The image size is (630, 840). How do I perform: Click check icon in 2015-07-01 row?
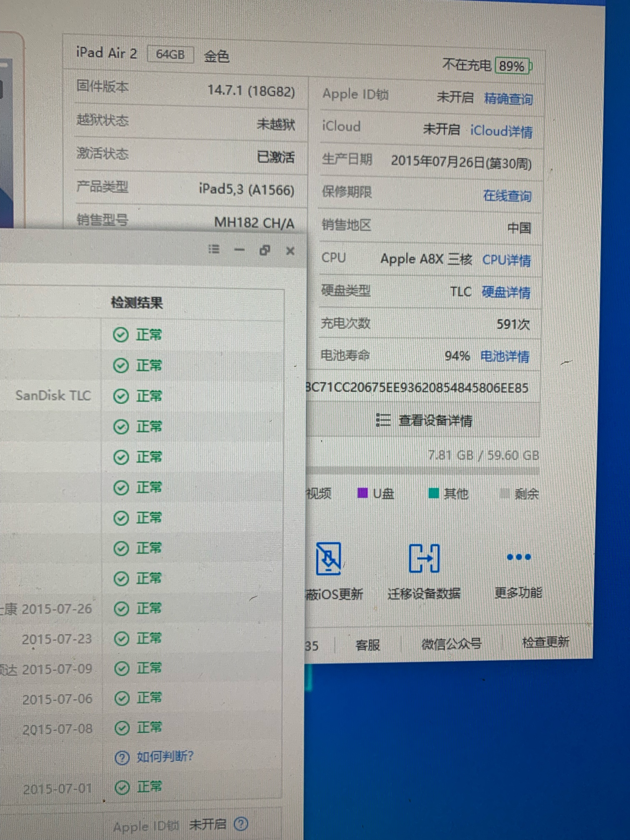coord(122,787)
